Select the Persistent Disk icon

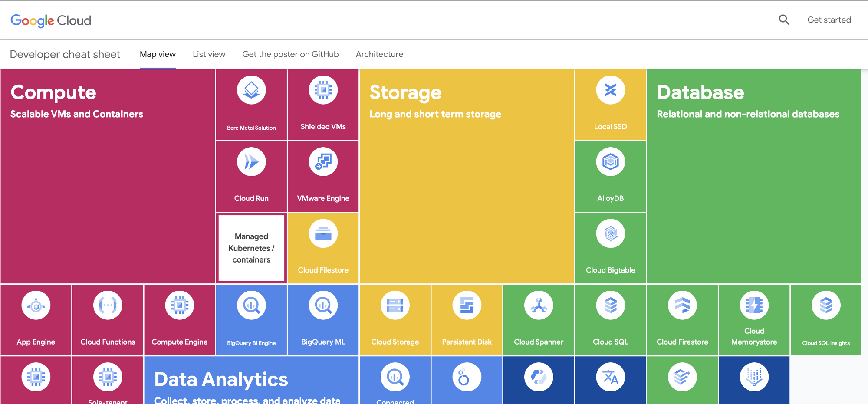coord(467,305)
